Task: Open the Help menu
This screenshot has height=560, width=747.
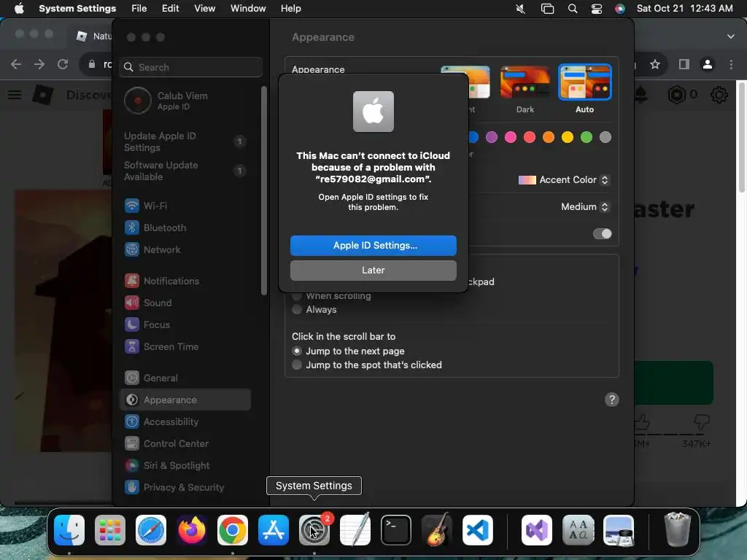Action: pos(290,9)
